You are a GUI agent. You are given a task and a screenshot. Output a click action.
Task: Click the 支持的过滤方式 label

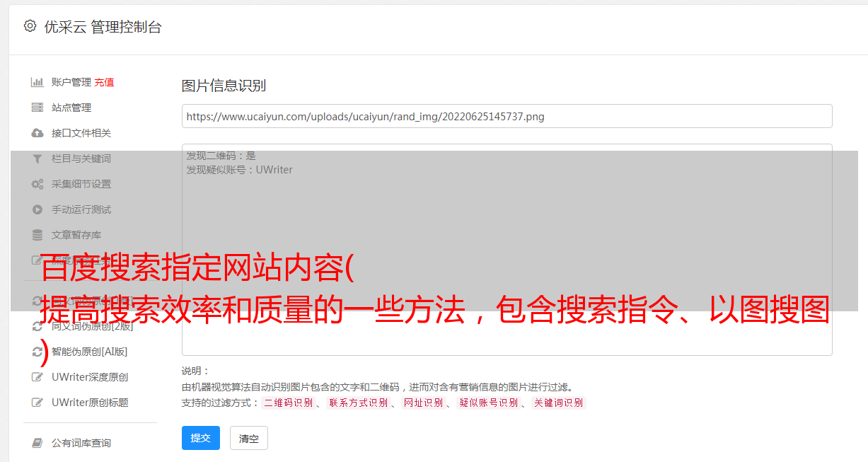220,403
